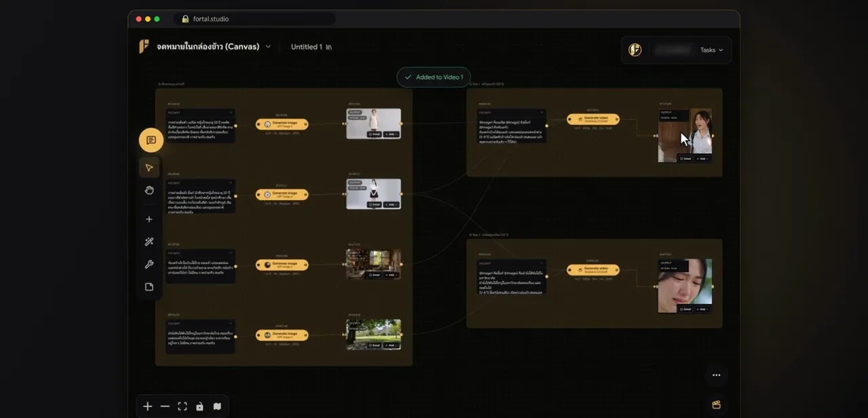Open the project name dropdown chevron
Viewport: 868px width, 418px height.
(268, 47)
